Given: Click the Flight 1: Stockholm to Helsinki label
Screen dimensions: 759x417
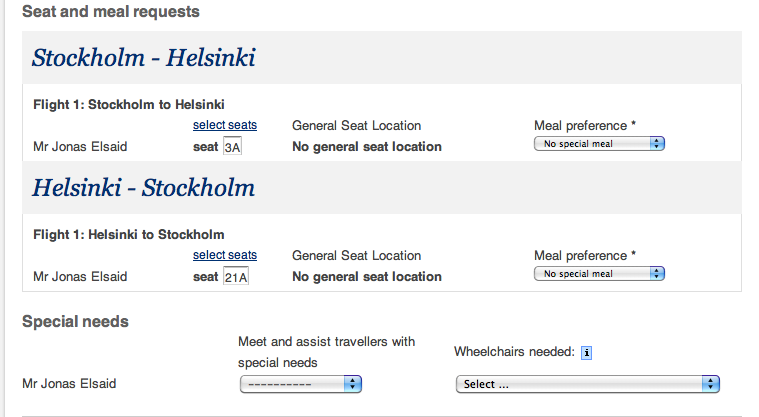Looking at the screenshot, I should pyautogui.click(x=129, y=104).
